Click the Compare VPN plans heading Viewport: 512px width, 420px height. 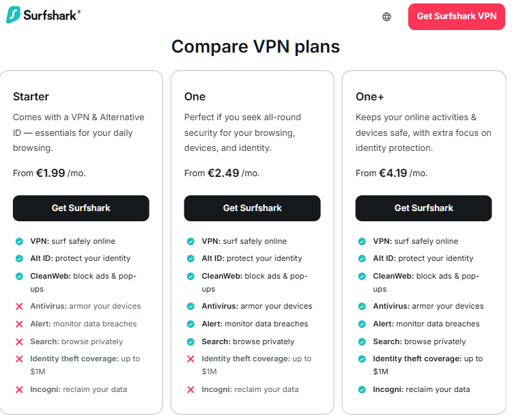coord(255,46)
